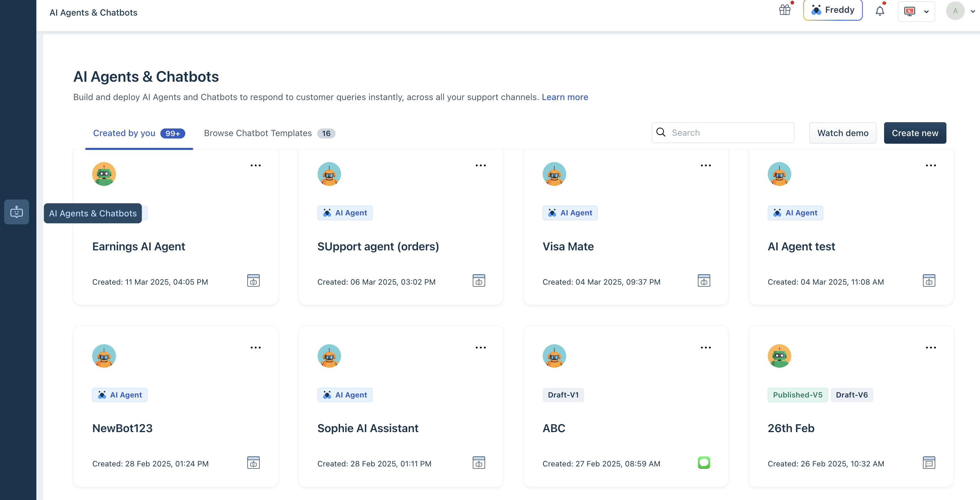Click the green message channel icon on ABC card

point(704,463)
